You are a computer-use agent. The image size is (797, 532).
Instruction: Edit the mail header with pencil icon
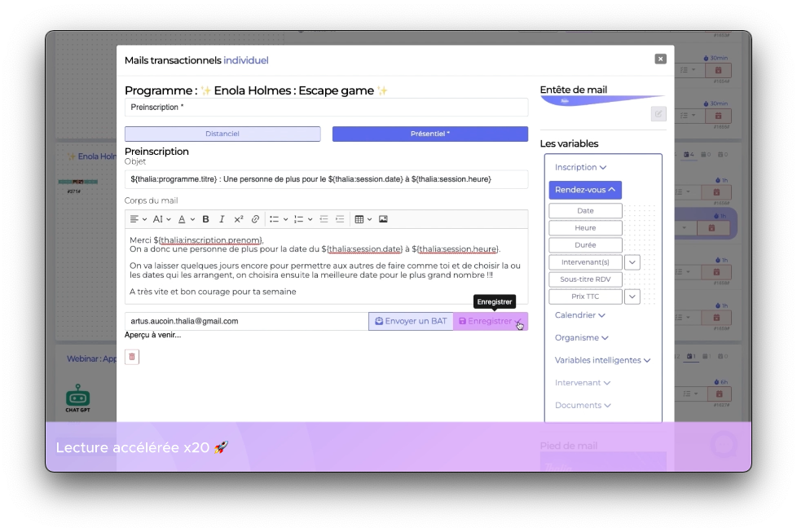point(658,114)
